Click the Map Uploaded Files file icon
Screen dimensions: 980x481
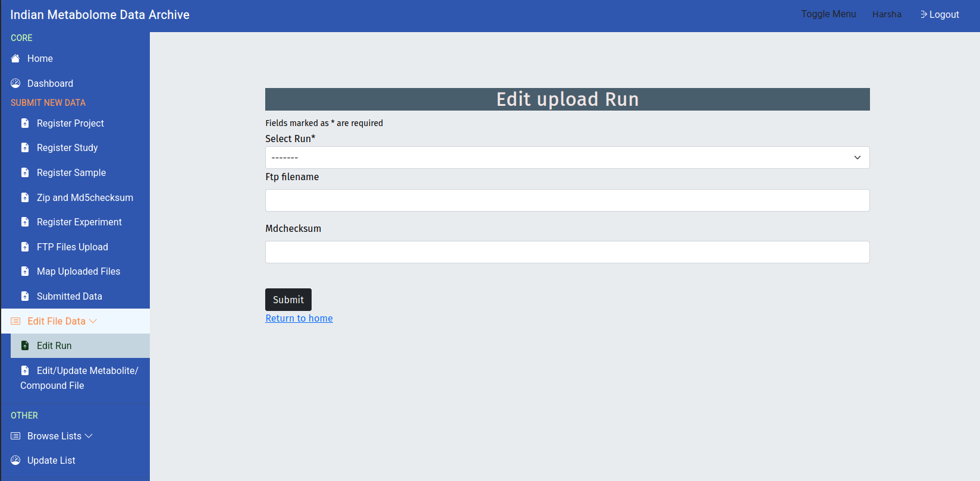[x=25, y=271]
